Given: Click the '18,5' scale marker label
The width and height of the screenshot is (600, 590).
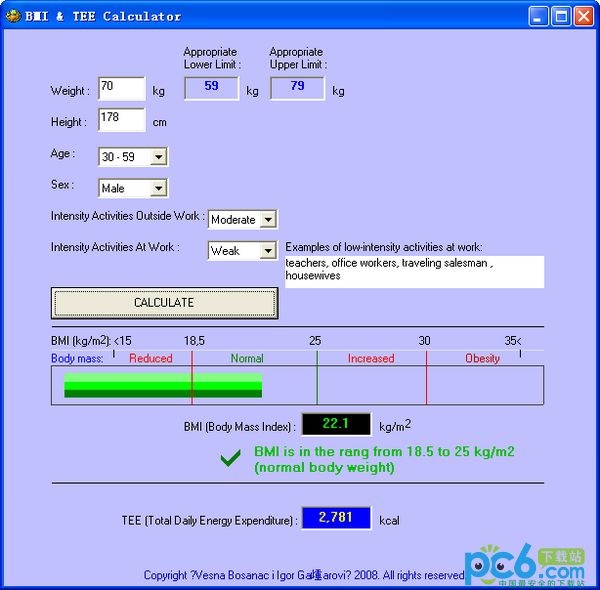Looking at the screenshot, I should (194, 341).
